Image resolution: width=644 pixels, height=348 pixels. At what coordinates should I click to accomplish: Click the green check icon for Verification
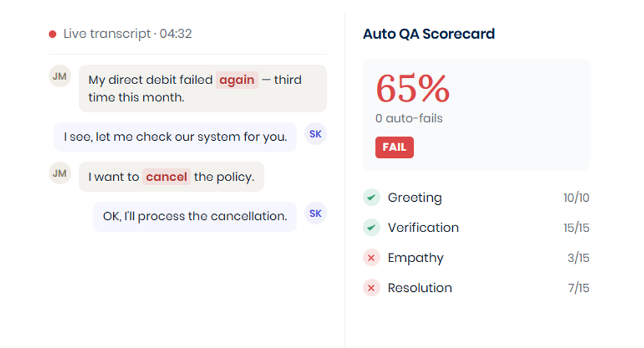point(371,227)
